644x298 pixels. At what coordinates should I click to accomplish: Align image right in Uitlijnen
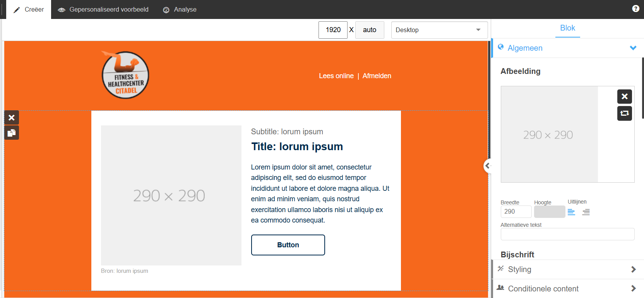pos(586,212)
